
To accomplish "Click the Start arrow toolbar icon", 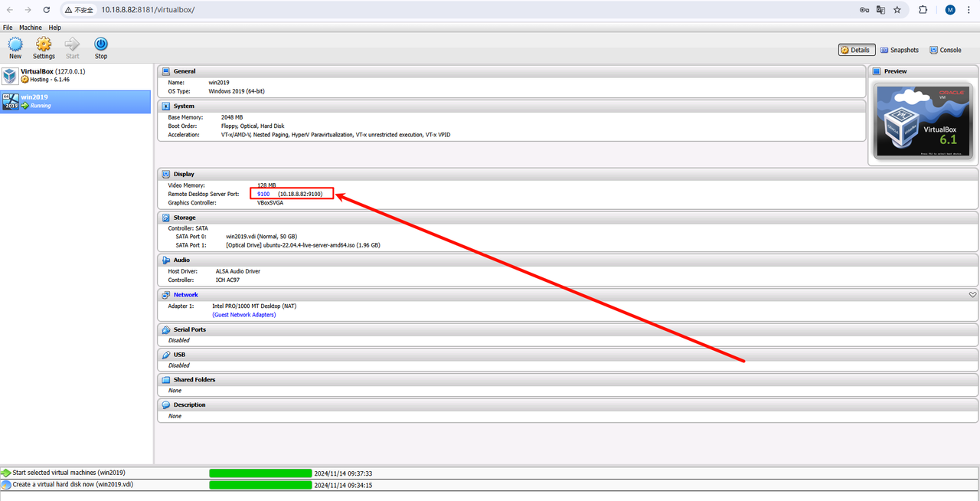I will pos(72,44).
